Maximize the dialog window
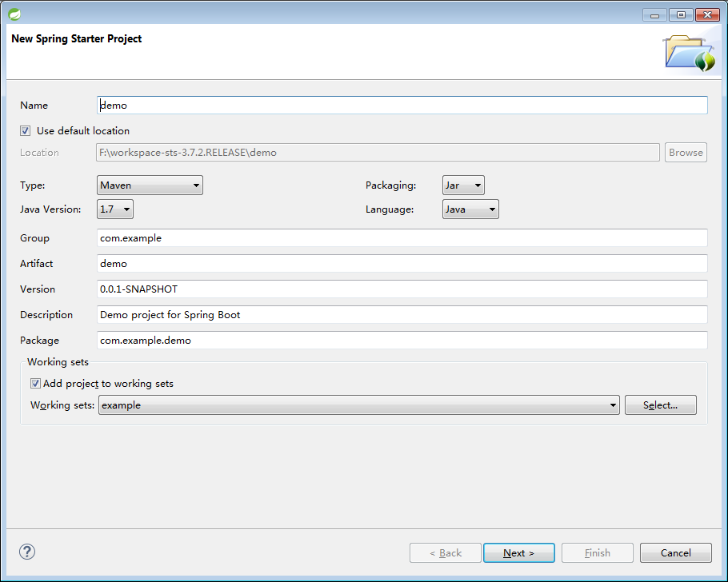This screenshot has width=728, height=582. click(x=681, y=15)
